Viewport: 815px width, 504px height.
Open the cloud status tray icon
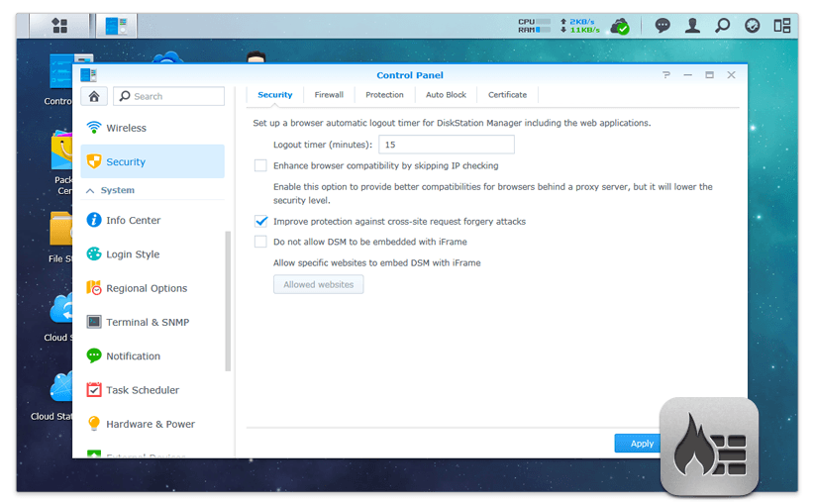pos(620,26)
